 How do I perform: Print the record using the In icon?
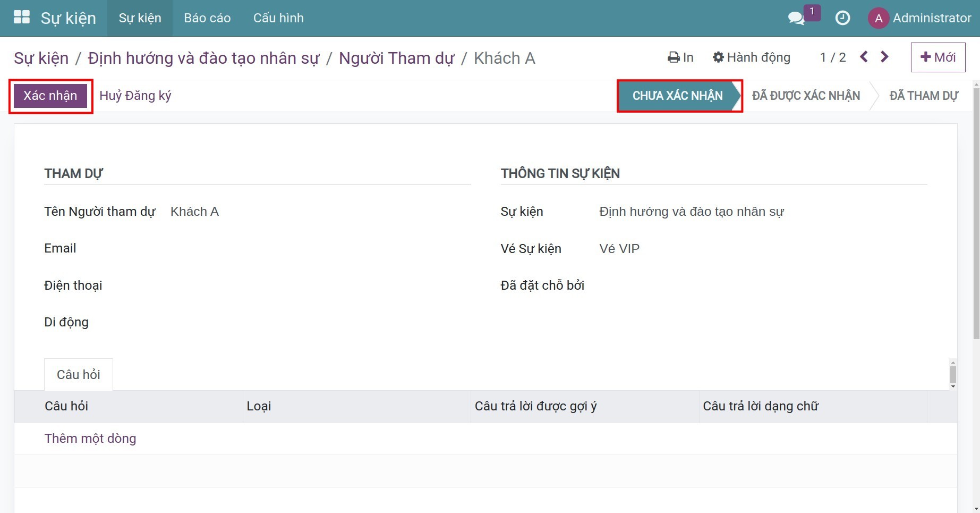(x=679, y=57)
